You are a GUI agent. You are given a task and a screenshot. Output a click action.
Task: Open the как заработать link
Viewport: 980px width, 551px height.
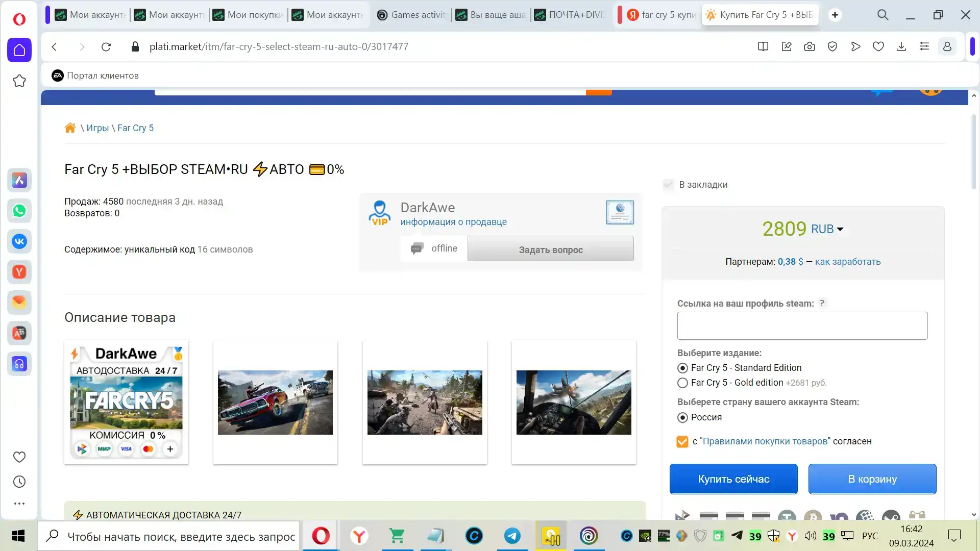point(848,262)
